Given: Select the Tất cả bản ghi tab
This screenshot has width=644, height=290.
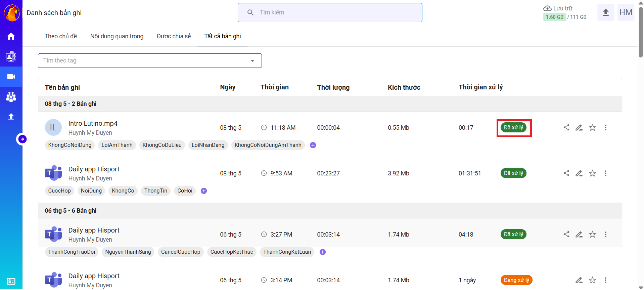Looking at the screenshot, I should 223,36.
